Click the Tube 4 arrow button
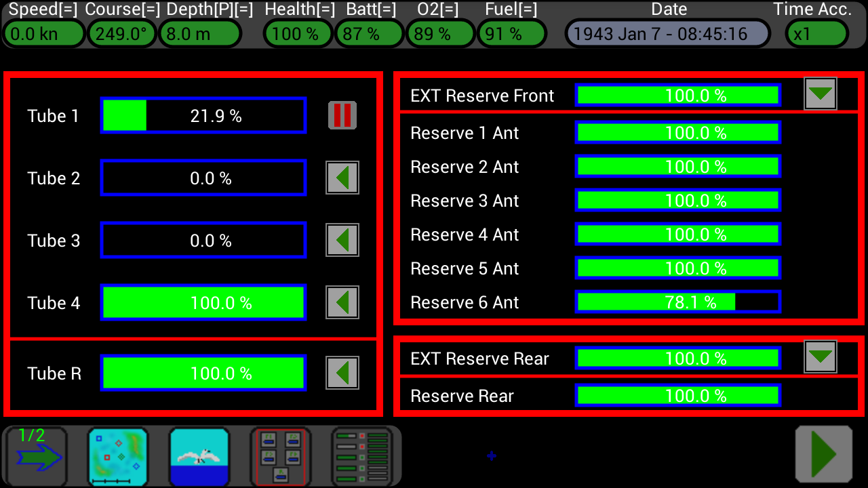The height and width of the screenshot is (488, 868). (342, 302)
